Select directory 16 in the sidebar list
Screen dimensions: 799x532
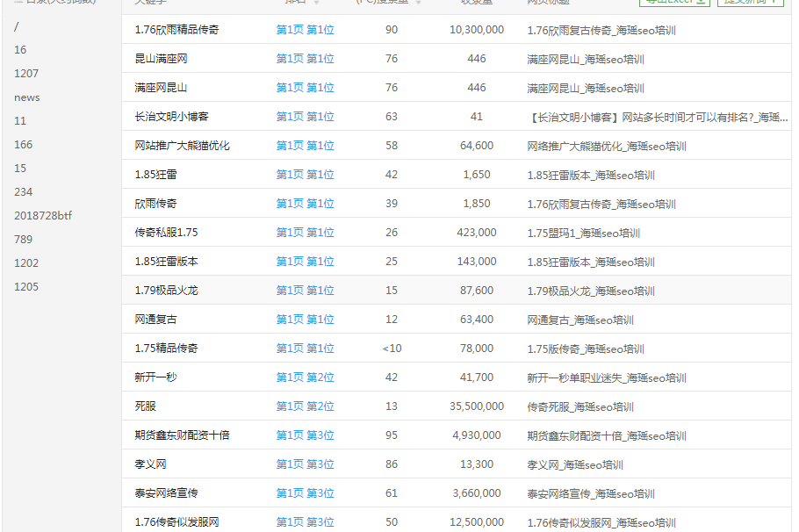pos(20,50)
